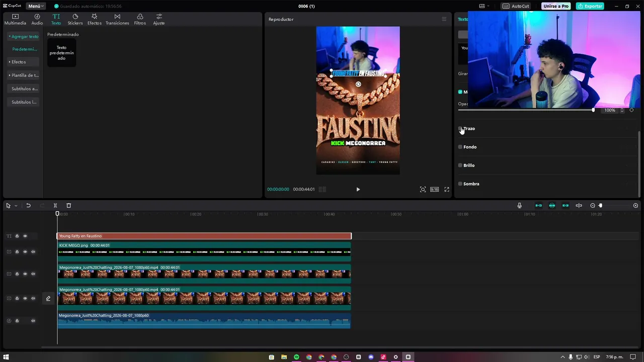Zoom in the timeline
Screen dimensions: 644x362
click(635, 206)
